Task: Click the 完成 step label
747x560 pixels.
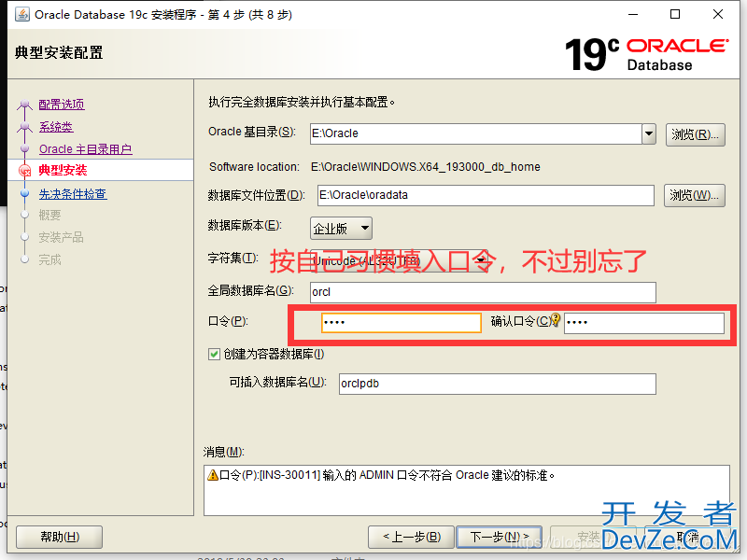Action: [x=49, y=259]
